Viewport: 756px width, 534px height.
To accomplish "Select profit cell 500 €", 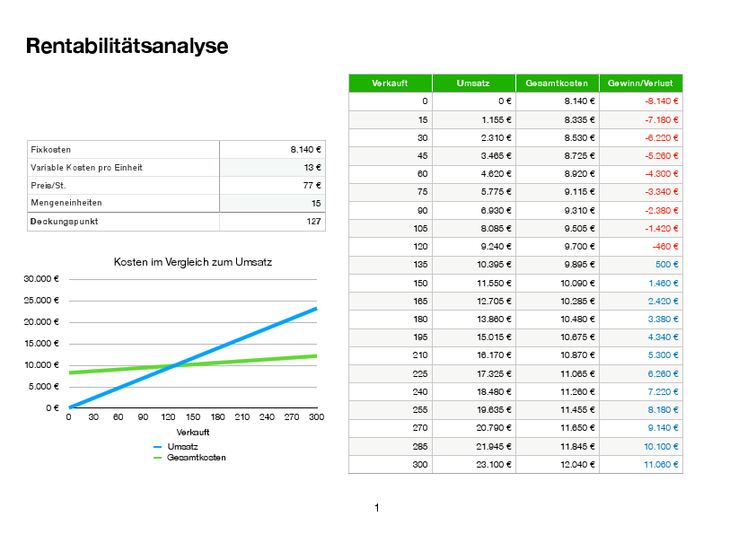I will click(641, 265).
